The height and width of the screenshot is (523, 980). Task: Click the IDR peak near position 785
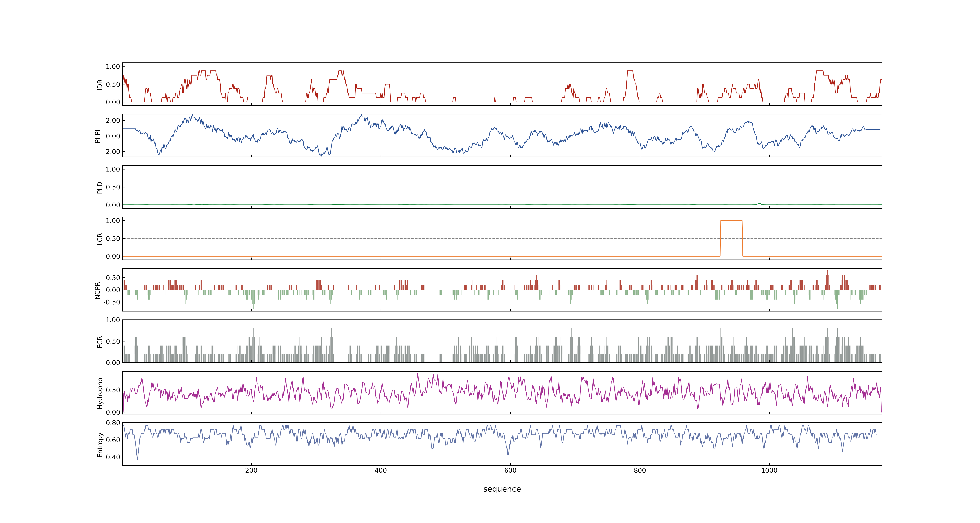630,71
